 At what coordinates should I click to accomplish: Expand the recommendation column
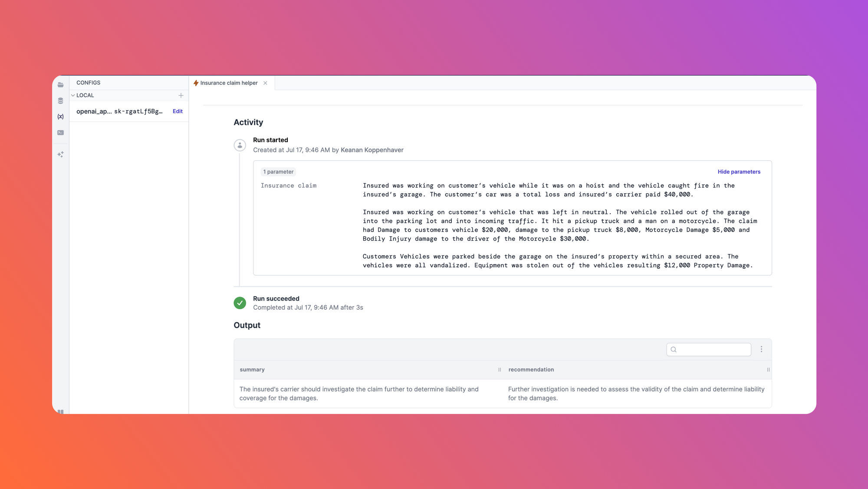click(769, 369)
